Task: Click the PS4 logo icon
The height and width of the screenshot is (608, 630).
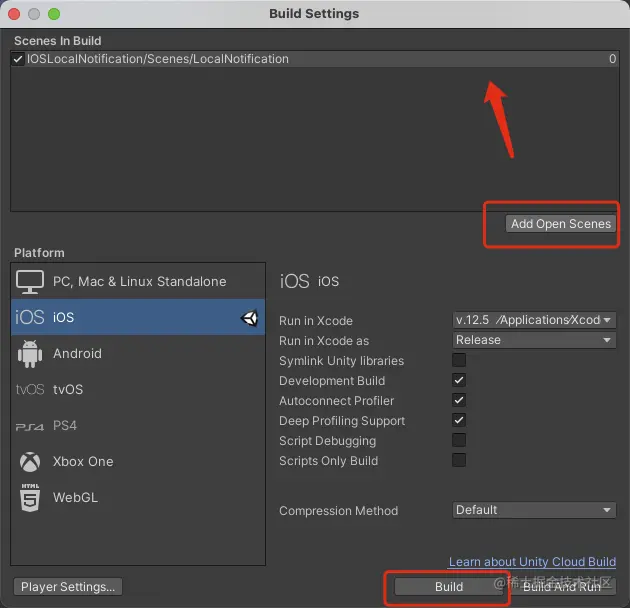Action: click(x=30, y=426)
